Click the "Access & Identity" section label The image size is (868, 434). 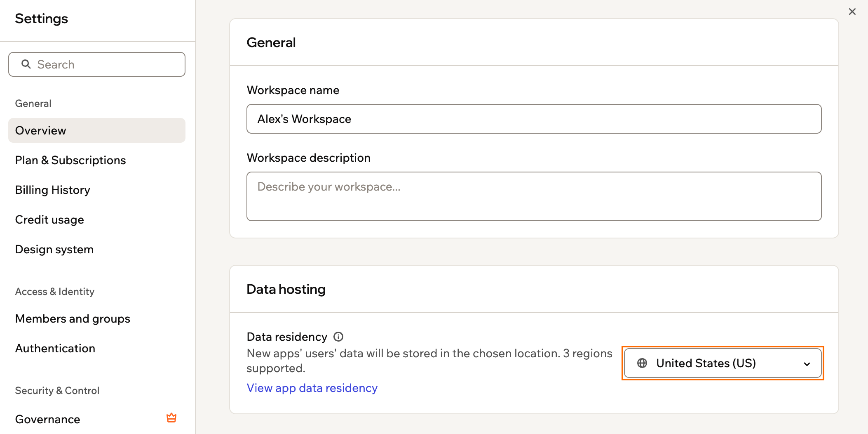(x=55, y=291)
